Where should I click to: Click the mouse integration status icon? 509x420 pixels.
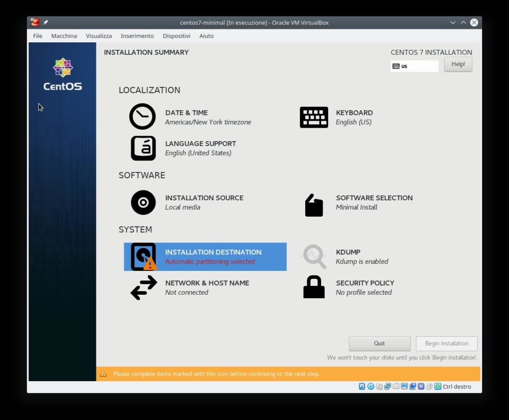pyautogui.click(x=429, y=386)
